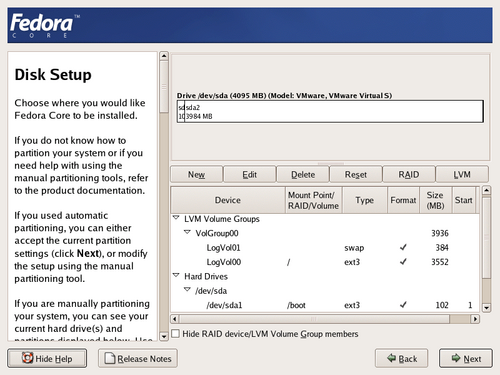Select the LogVol00 row
500x375 pixels.
coord(325,262)
